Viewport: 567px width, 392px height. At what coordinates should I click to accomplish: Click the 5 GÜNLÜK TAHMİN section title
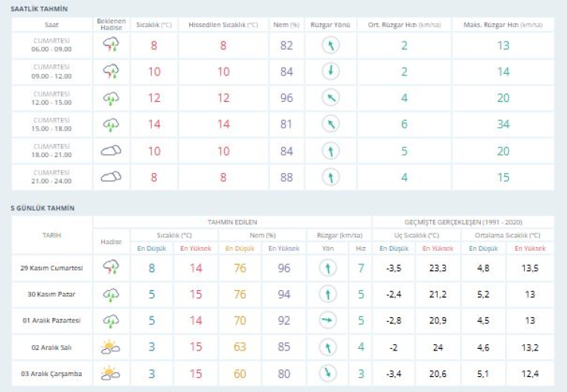pyautogui.click(x=42, y=208)
